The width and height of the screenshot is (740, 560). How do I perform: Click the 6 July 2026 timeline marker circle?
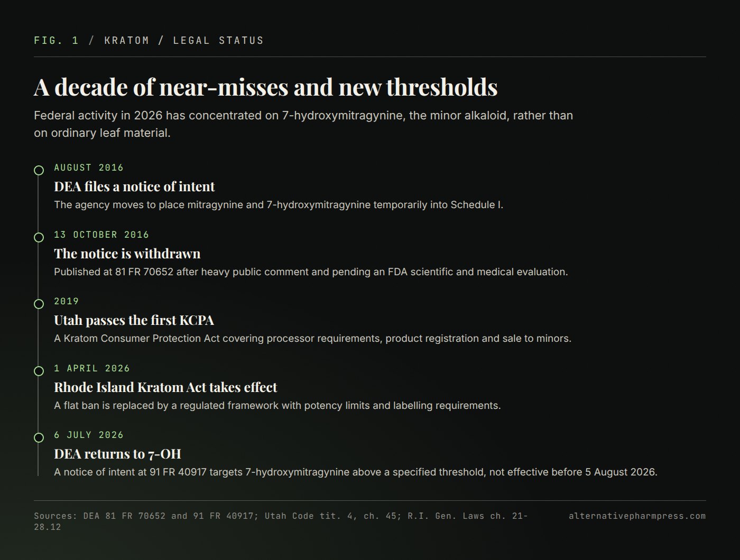(39, 437)
